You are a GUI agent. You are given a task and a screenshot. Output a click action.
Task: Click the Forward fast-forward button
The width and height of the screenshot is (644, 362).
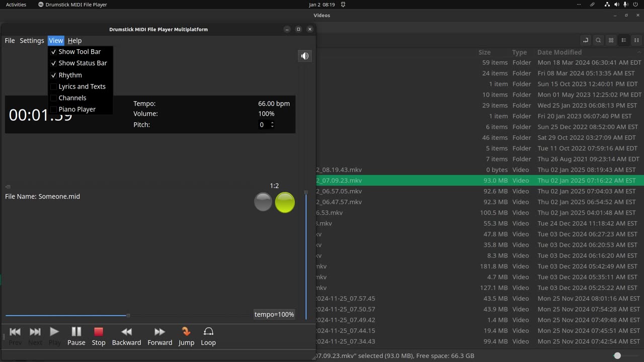click(x=159, y=336)
